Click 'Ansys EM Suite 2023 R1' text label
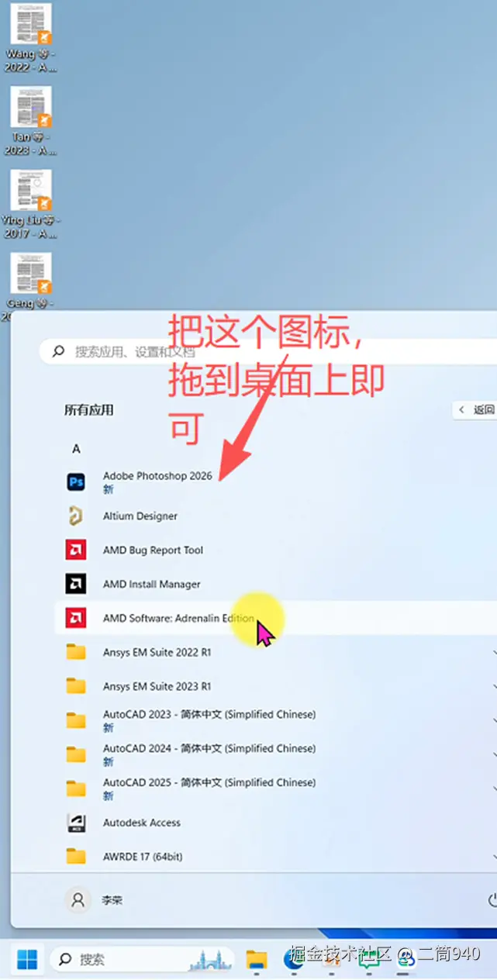 157,687
